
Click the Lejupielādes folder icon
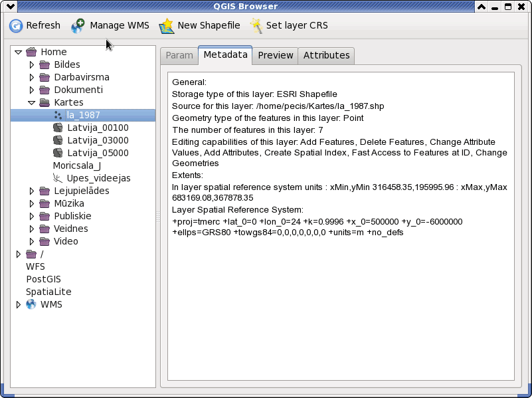[44, 191]
